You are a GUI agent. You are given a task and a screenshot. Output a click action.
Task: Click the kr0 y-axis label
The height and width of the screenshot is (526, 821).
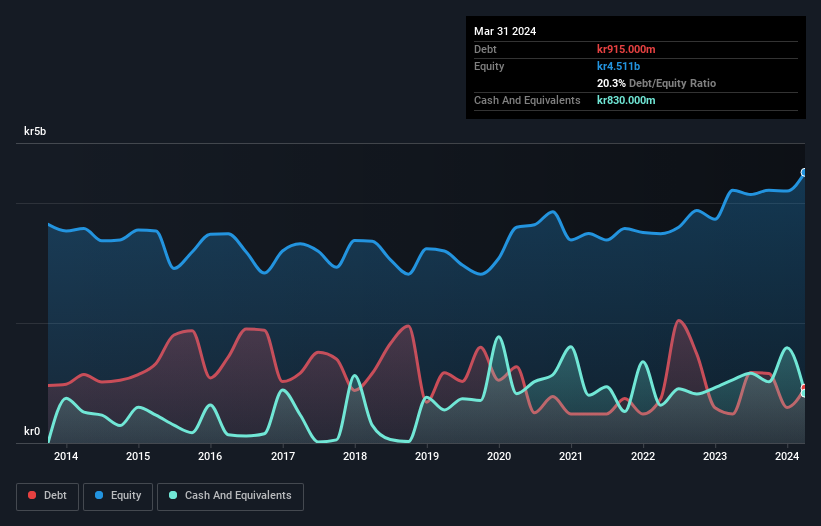pyautogui.click(x=32, y=431)
